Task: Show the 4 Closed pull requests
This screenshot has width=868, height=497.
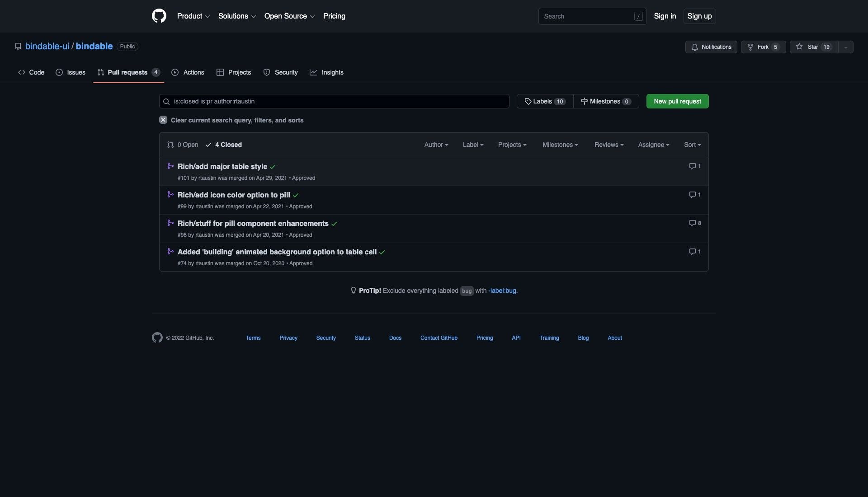Action: point(223,145)
